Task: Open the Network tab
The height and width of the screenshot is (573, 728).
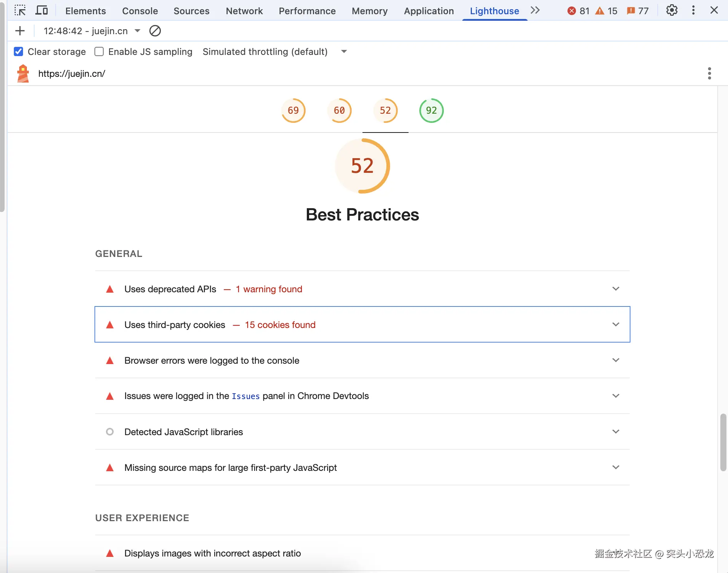Action: tap(244, 11)
